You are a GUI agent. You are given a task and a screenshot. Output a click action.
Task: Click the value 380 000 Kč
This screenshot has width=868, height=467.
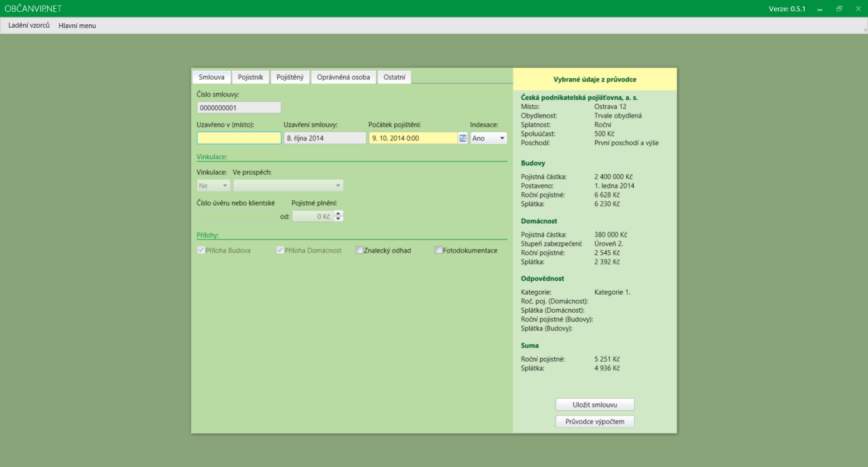point(611,234)
